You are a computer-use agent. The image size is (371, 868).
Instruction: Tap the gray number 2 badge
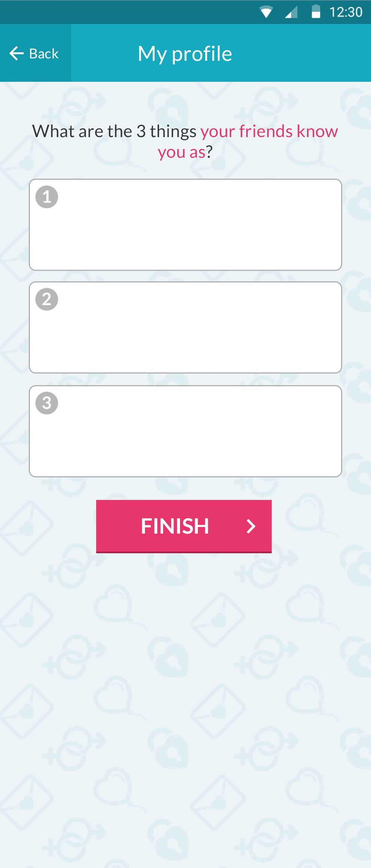pyautogui.click(x=47, y=299)
